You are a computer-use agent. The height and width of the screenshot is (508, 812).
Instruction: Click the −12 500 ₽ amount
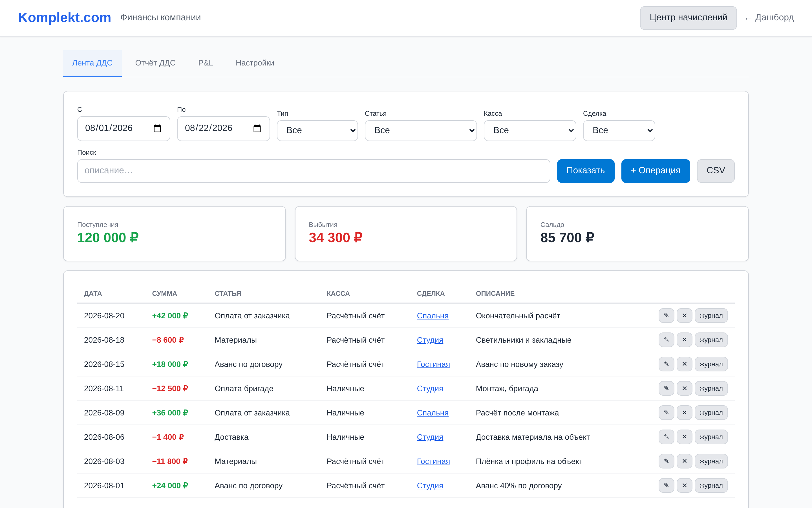tap(170, 388)
